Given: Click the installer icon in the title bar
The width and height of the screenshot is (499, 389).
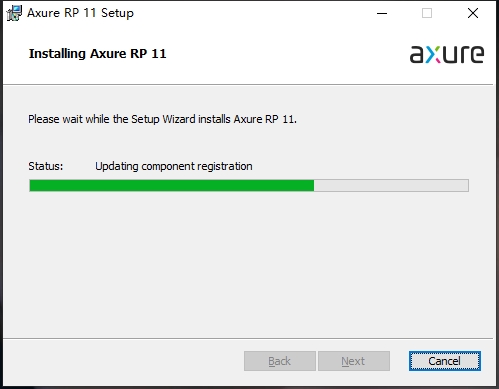Looking at the screenshot, I should click(14, 13).
